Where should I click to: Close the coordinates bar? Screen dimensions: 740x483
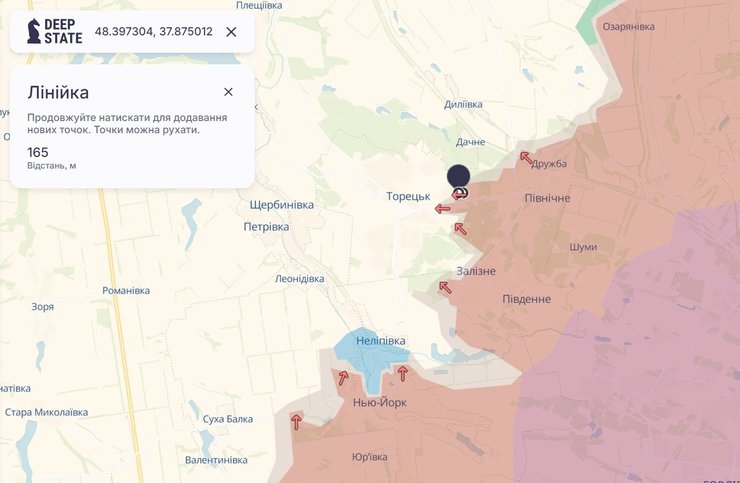(231, 31)
